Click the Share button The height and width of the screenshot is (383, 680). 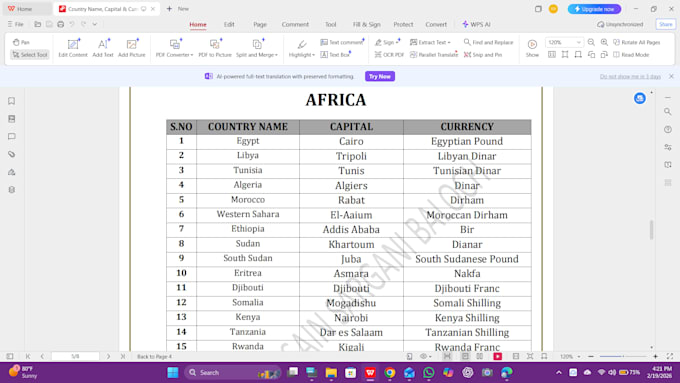coord(666,24)
